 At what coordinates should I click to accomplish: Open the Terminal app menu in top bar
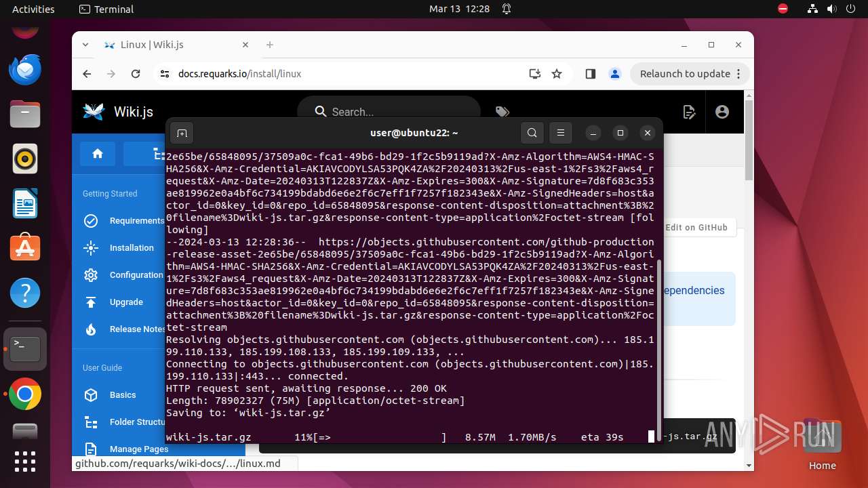tap(106, 9)
